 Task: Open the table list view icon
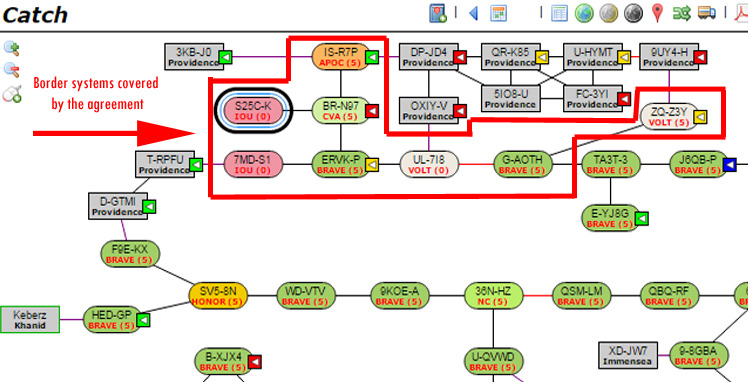[559, 13]
